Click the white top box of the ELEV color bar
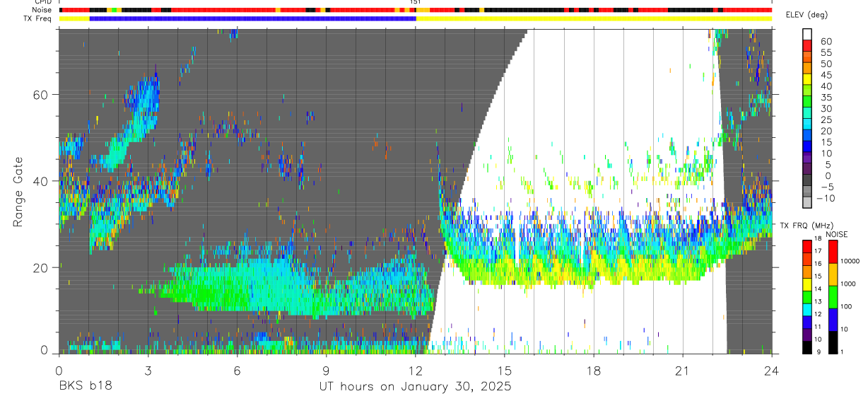868x401 pixels. [807, 34]
